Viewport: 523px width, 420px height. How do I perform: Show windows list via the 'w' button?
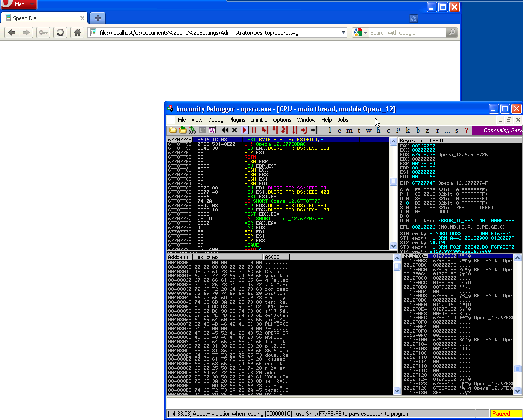tap(369, 130)
